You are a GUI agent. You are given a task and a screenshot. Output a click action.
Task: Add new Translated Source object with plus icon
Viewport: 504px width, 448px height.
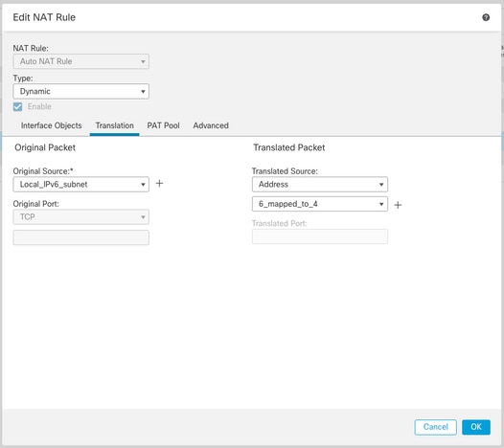click(x=398, y=205)
